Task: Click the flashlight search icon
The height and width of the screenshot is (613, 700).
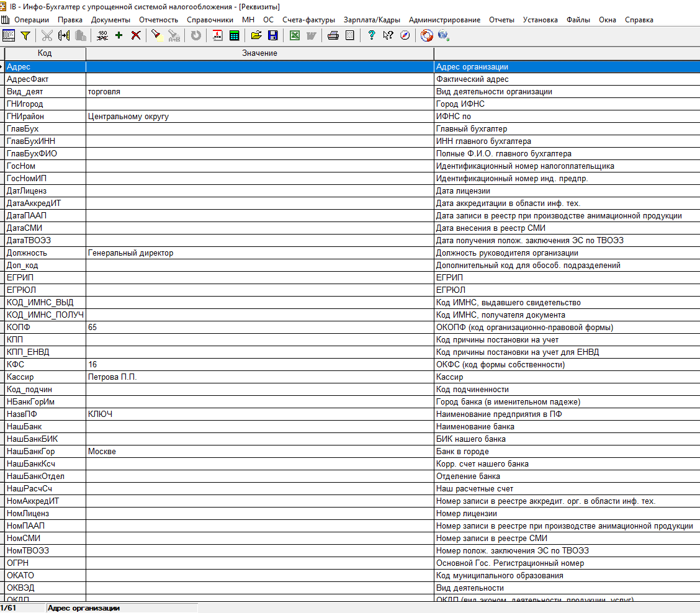Action: pos(157,35)
